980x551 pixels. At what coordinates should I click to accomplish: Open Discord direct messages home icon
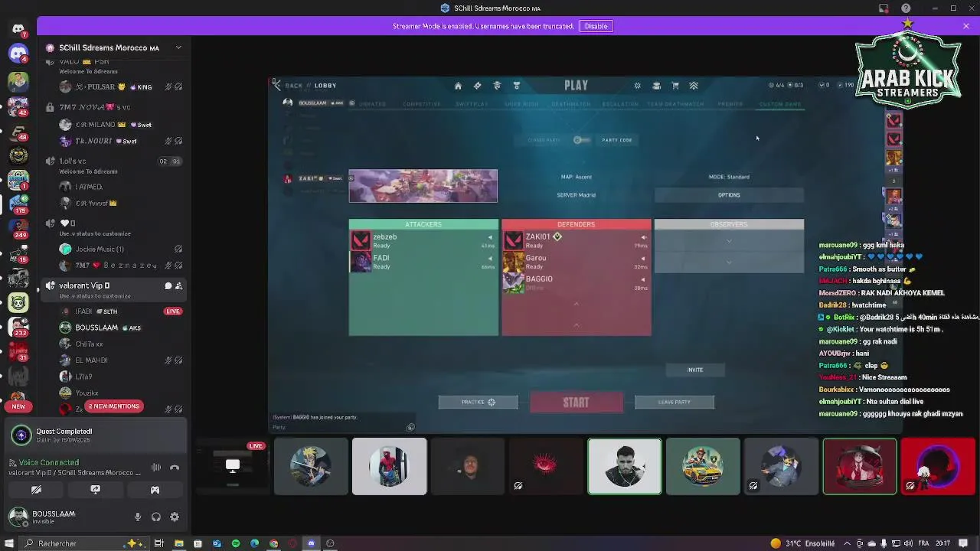[18, 29]
